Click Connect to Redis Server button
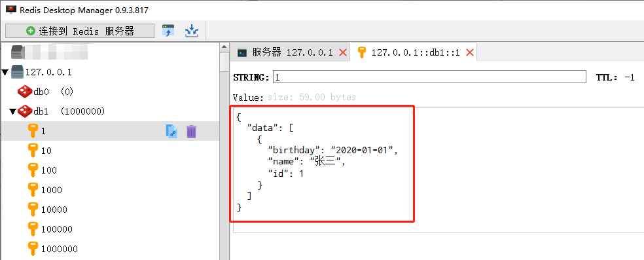 [x=80, y=31]
